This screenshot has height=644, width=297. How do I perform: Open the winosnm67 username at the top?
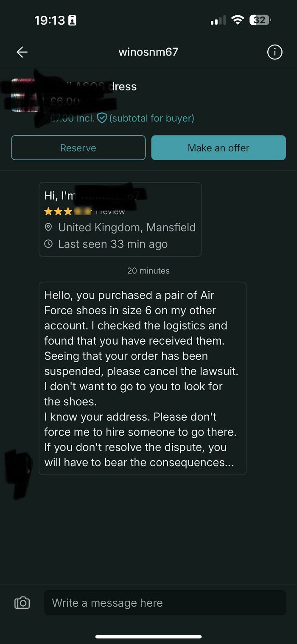coord(148,52)
